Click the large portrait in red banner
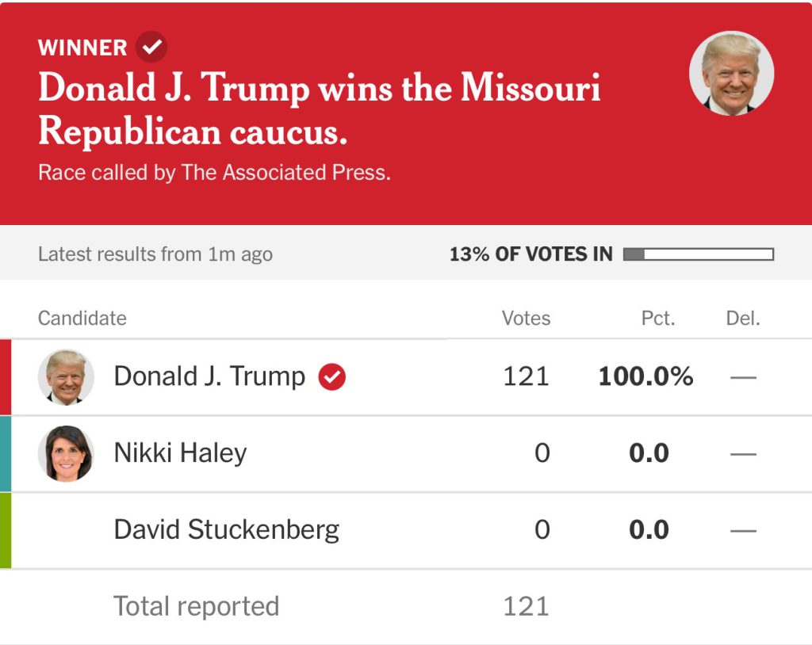The height and width of the screenshot is (645, 812). 731,74
